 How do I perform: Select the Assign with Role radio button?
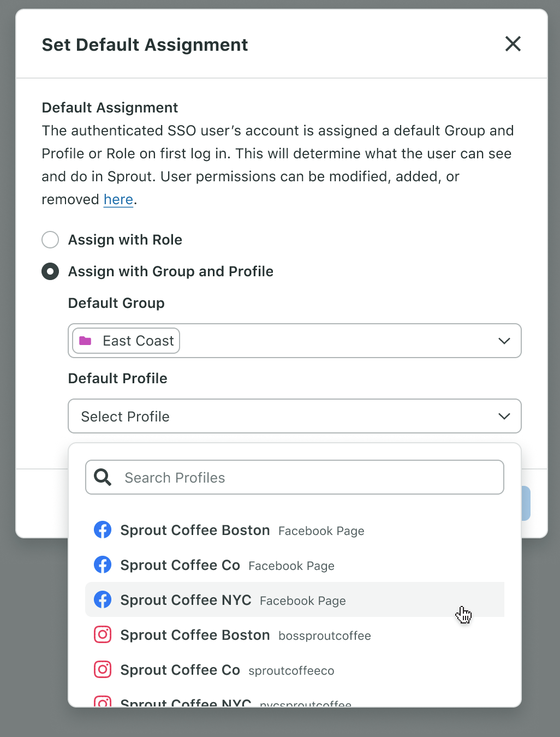click(x=50, y=240)
